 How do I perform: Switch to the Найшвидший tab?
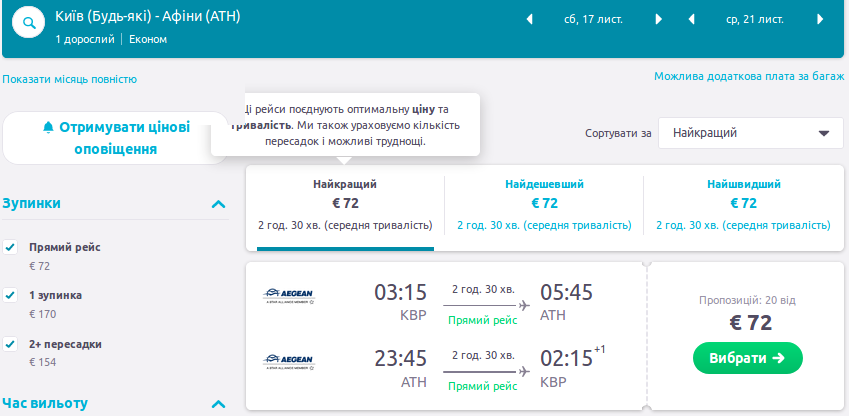click(x=744, y=207)
